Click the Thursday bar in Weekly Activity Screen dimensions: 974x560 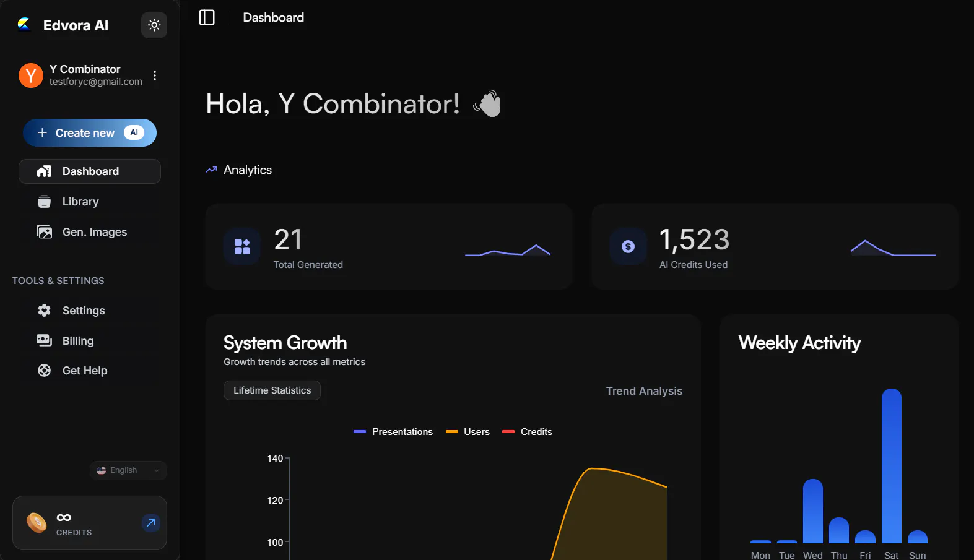tap(839, 530)
